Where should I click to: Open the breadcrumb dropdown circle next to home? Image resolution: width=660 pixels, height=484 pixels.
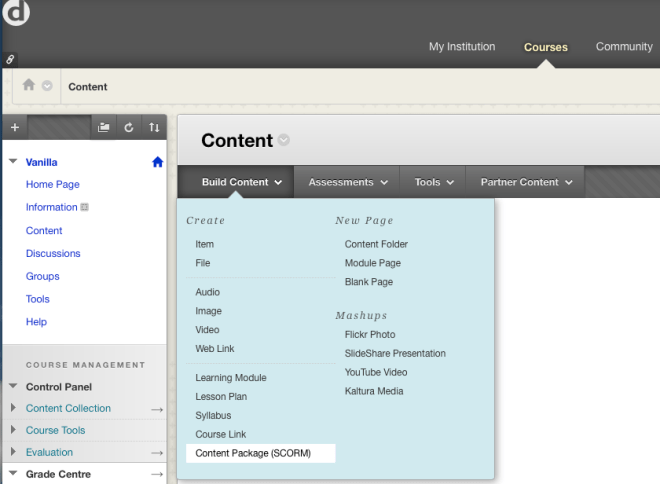point(47,86)
